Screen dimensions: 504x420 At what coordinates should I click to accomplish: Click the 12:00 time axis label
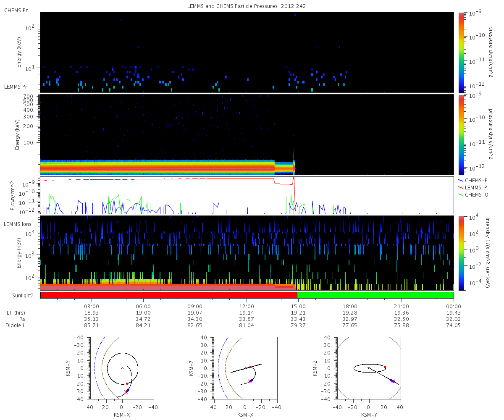[x=247, y=306]
